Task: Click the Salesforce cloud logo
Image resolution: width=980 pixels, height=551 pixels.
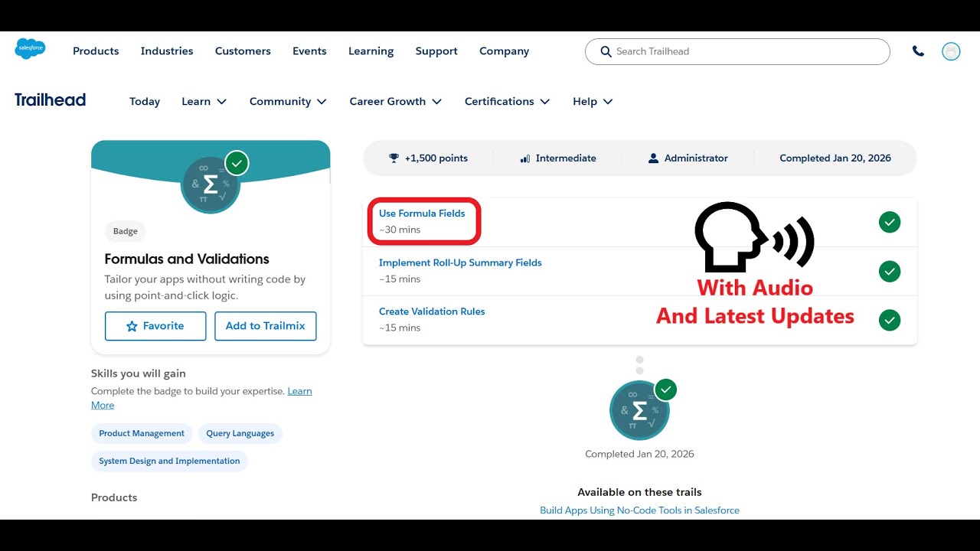Action: (30, 49)
